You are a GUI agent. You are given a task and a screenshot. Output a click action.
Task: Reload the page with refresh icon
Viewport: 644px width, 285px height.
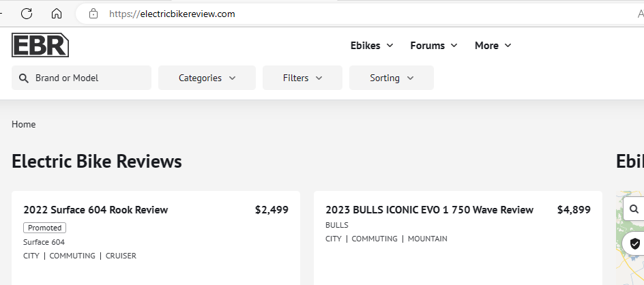click(x=27, y=14)
